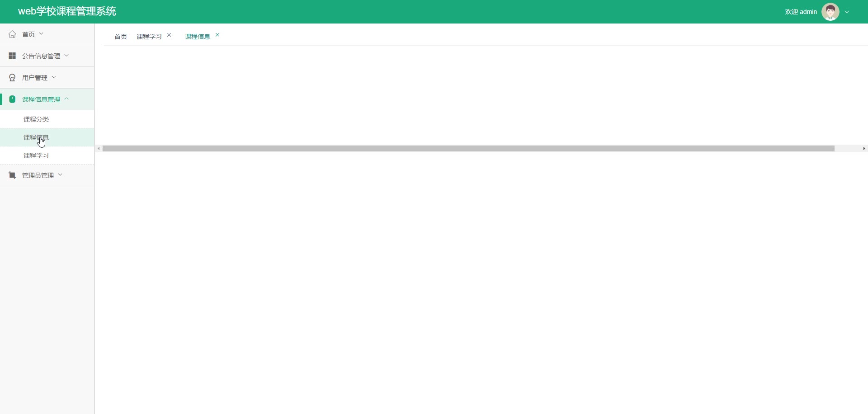Expand the 公告信息管理 menu chevron
The image size is (868, 414).
click(x=66, y=56)
